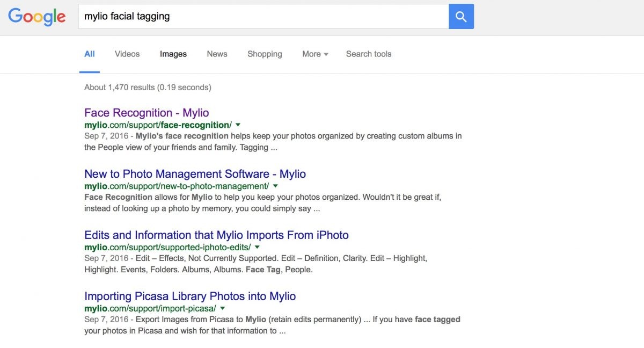This screenshot has height=348, width=644.
Task: Go to Google home via the logo
Action: (36, 16)
